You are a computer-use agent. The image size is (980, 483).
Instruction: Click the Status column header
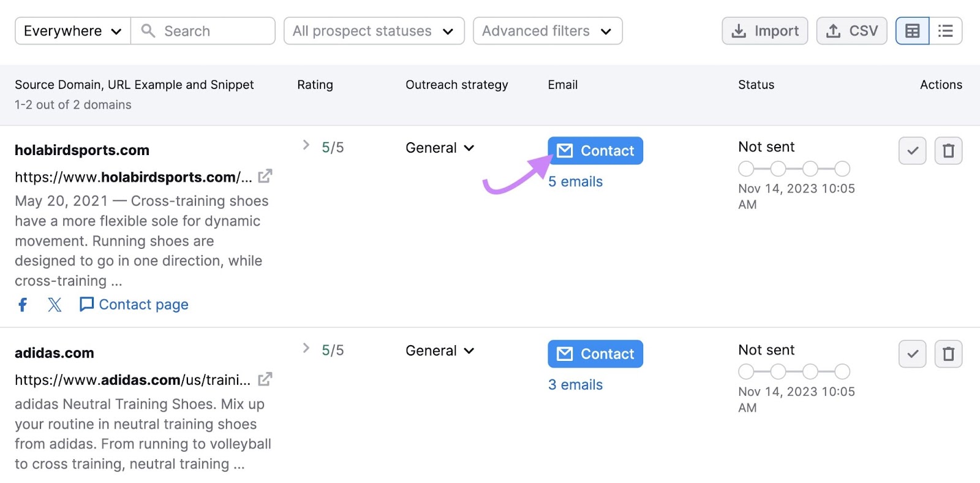tap(756, 85)
